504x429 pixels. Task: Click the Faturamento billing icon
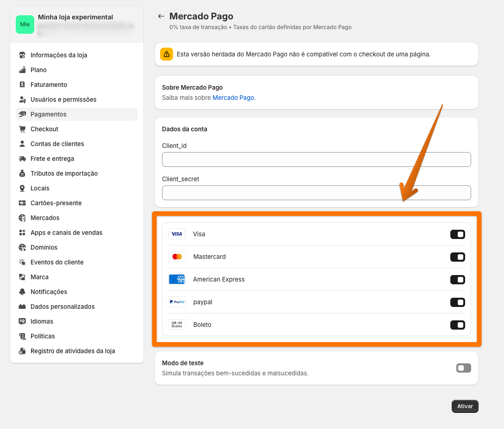click(22, 85)
